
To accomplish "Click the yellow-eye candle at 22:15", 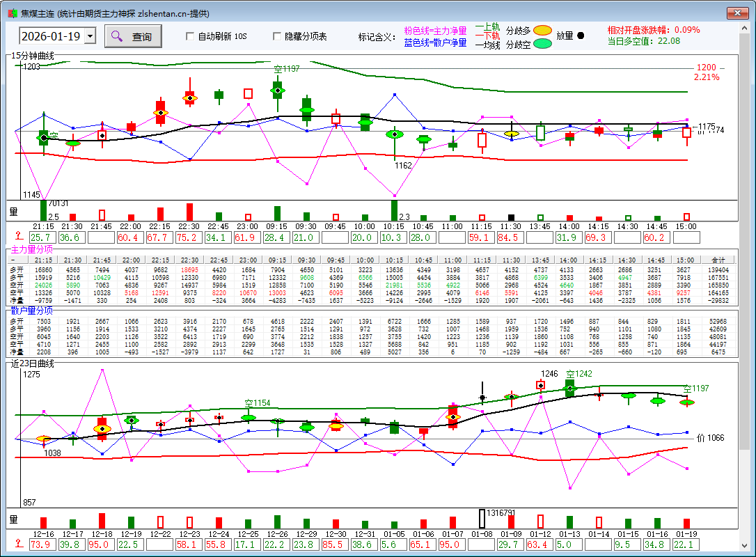I will (x=161, y=113).
